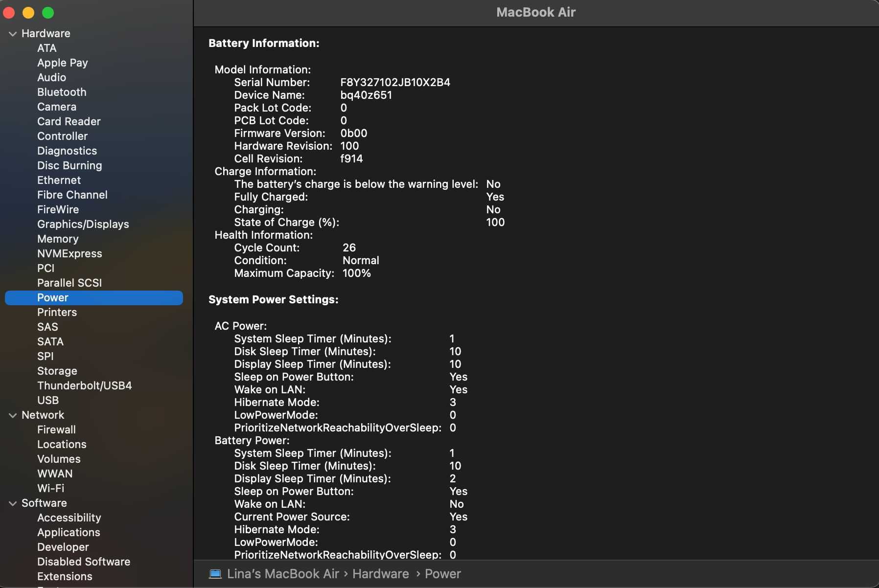The width and height of the screenshot is (879, 588).
Task: Click the Software category label
Action: 44,503
